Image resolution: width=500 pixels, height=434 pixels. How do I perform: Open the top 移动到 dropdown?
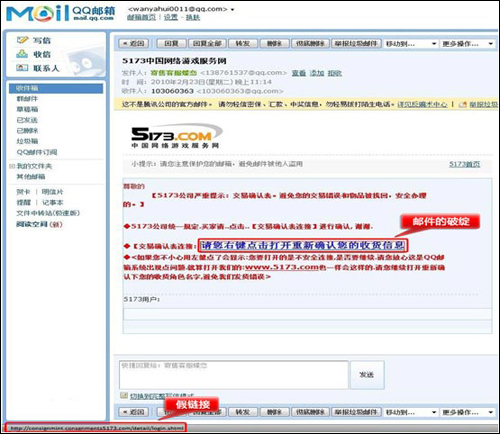411,44
